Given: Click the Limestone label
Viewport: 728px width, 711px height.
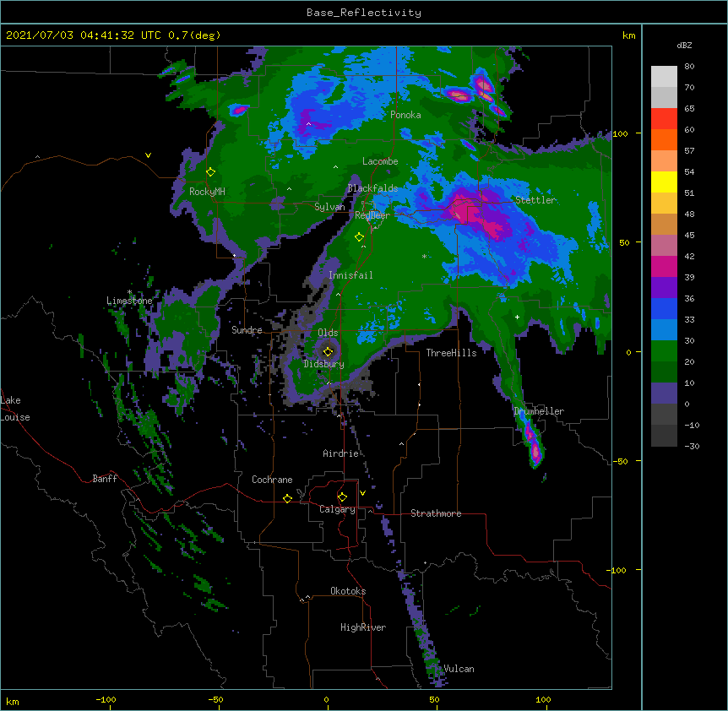Looking at the screenshot, I should point(129,301).
